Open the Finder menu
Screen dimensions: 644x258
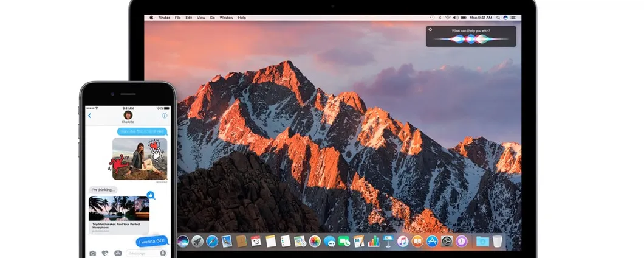coord(164,18)
